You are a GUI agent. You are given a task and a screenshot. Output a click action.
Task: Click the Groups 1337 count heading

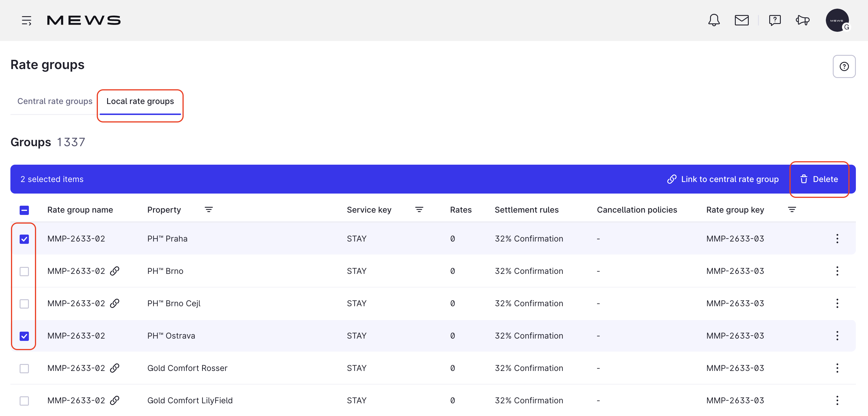tap(48, 142)
